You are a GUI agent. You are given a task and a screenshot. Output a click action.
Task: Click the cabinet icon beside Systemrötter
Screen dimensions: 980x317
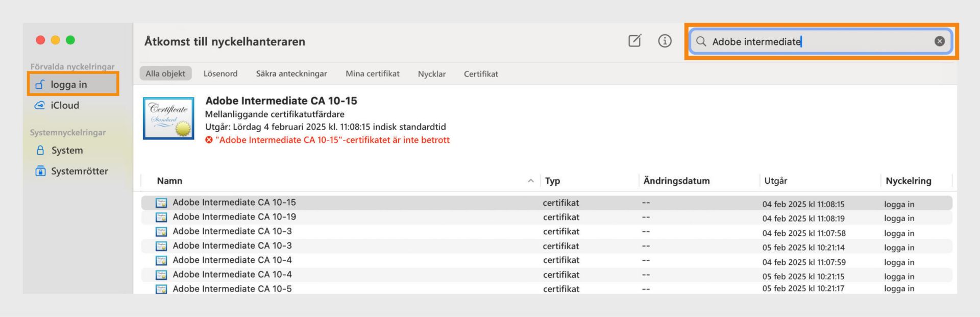tap(40, 171)
